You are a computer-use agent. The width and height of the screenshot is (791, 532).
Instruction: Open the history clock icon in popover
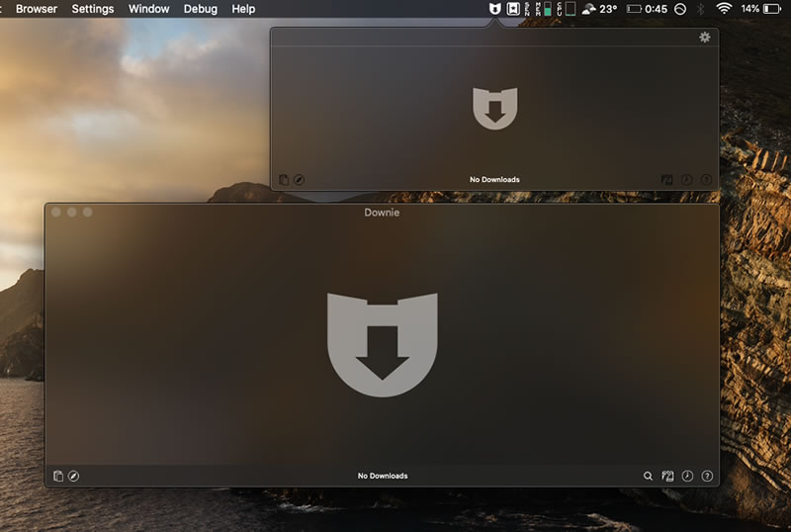tap(686, 180)
